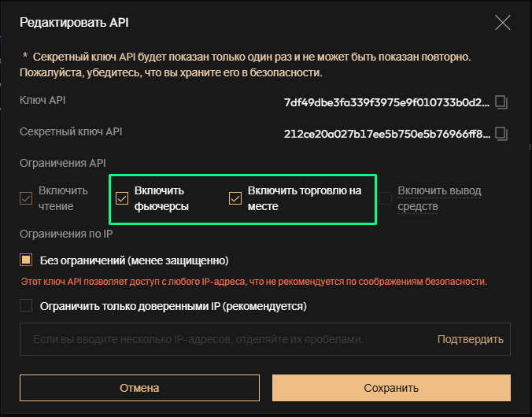Viewport: 532px width, 417px height.
Task: Close the Редактировать API dialog
Action: click(502, 22)
